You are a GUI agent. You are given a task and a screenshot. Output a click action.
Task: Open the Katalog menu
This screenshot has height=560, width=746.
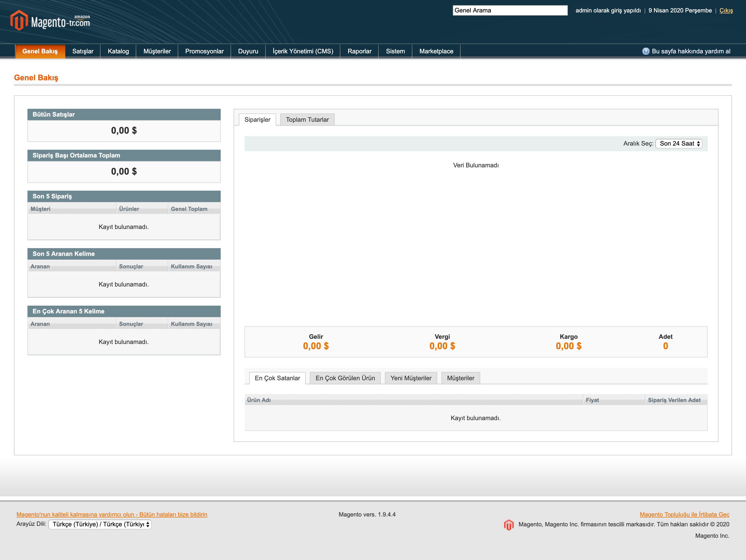118,51
